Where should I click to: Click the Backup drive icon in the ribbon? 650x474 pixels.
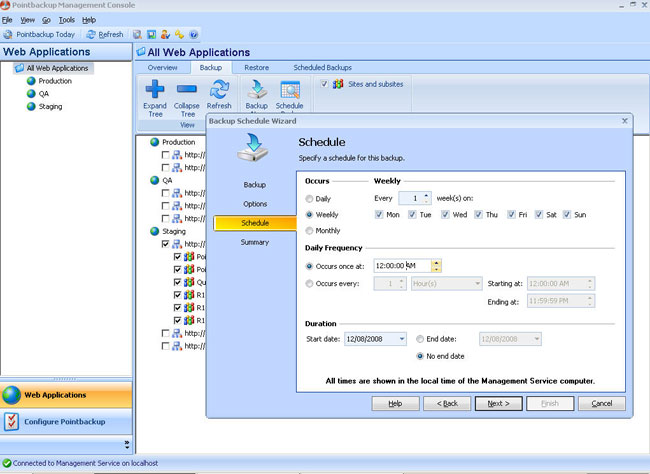point(257,89)
